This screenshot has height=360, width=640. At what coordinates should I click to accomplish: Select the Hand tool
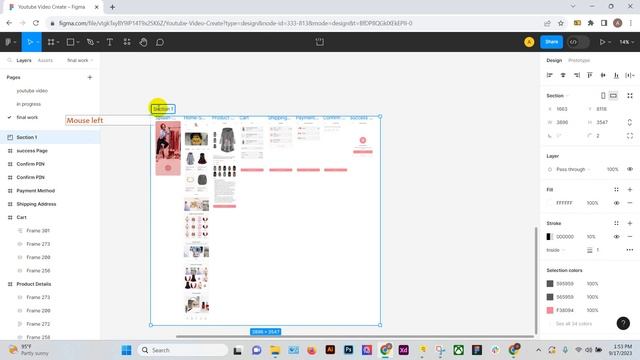point(143,42)
